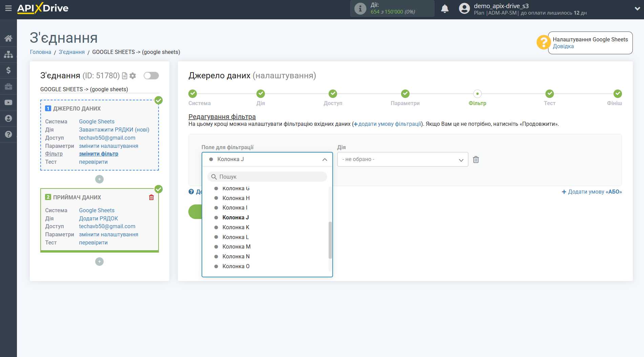Click receiver 'перевірити' test link
Viewport: 644px width, 357px height.
click(93, 243)
